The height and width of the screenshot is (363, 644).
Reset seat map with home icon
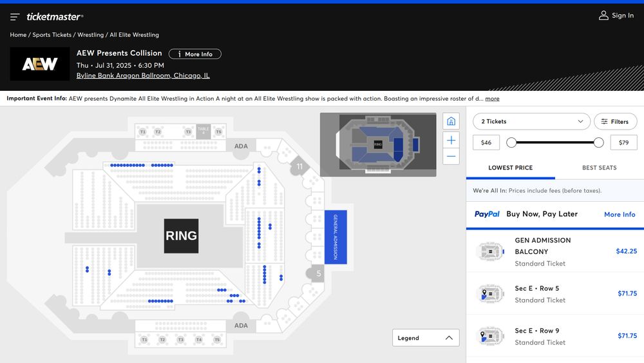(451, 121)
